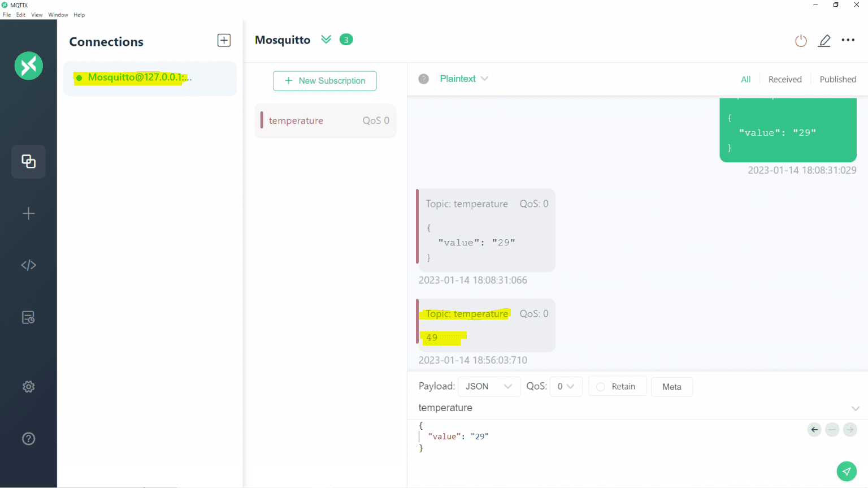Open Settings gear in the sidebar
The image size is (868, 488).
(28, 387)
